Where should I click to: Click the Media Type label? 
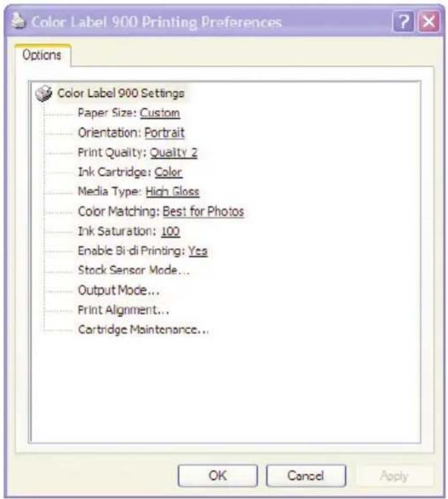click(x=110, y=192)
